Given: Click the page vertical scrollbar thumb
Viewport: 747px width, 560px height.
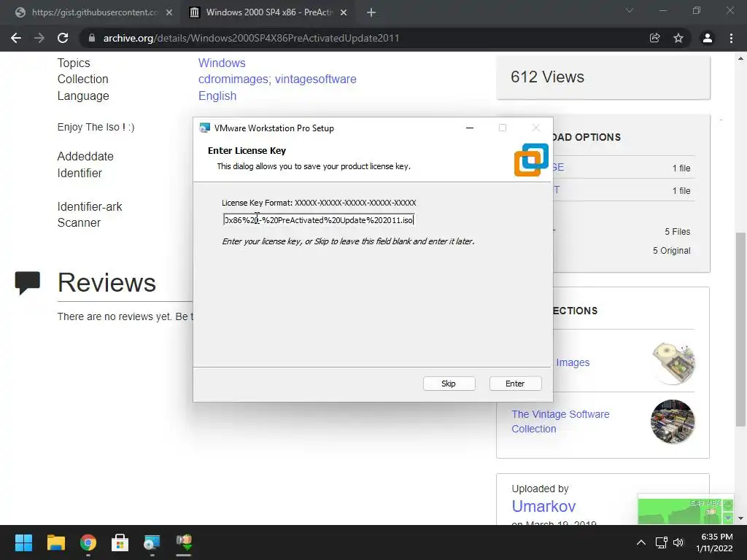Looking at the screenshot, I should pyautogui.click(x=740, y=329).
